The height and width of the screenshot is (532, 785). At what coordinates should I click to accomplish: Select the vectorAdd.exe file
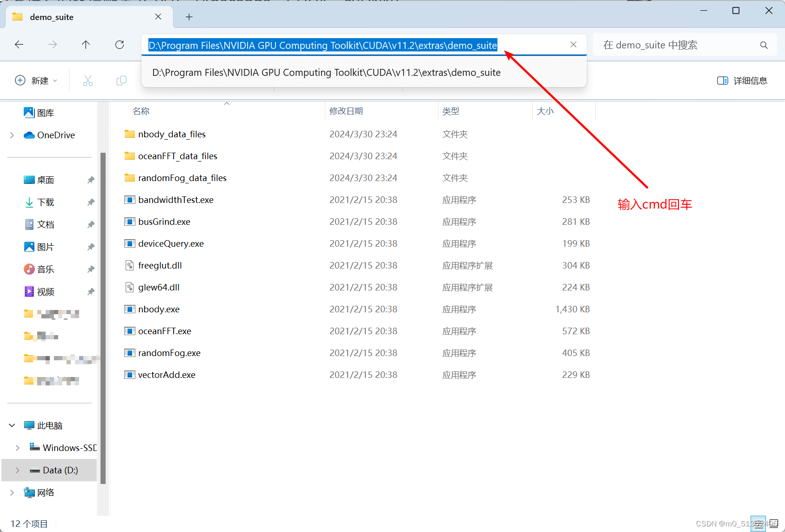click(167, 374)
